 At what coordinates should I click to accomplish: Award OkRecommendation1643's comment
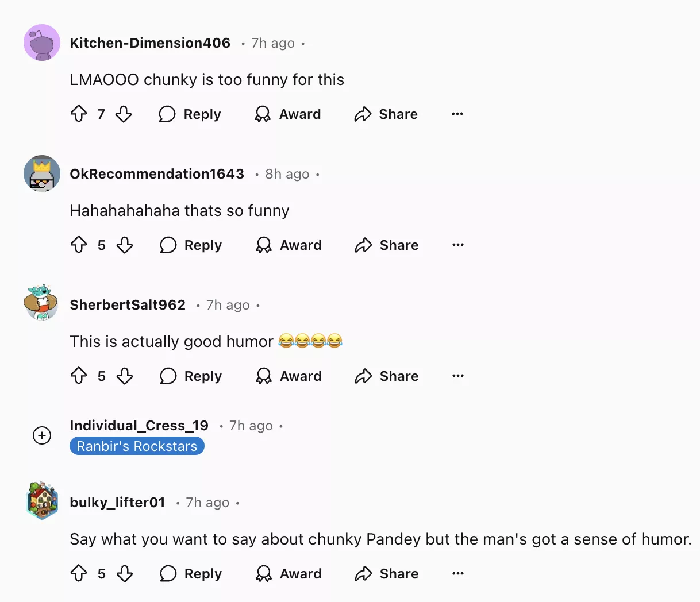289,245
